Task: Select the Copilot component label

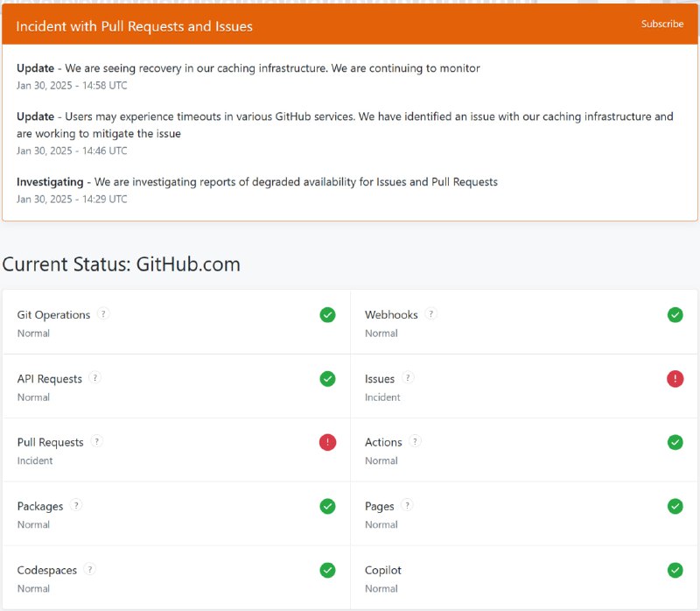Action: click(x=383, y=570)
